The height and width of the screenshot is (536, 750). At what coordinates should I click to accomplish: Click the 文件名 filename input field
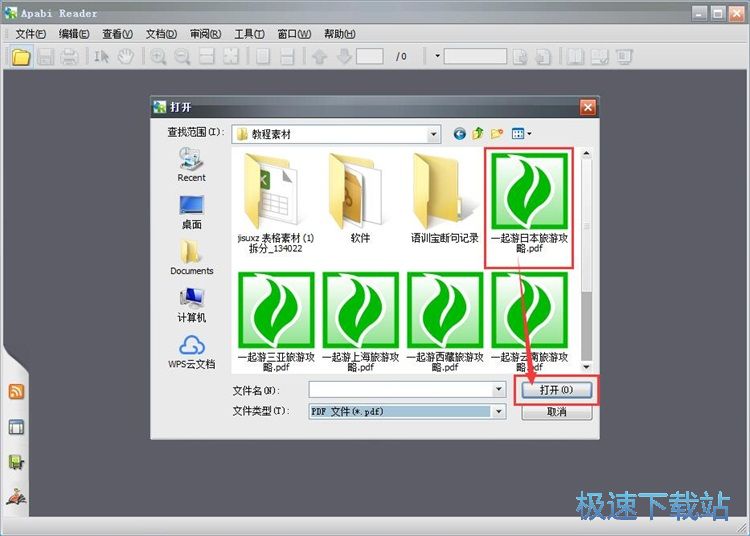click(x=401, y=390)
